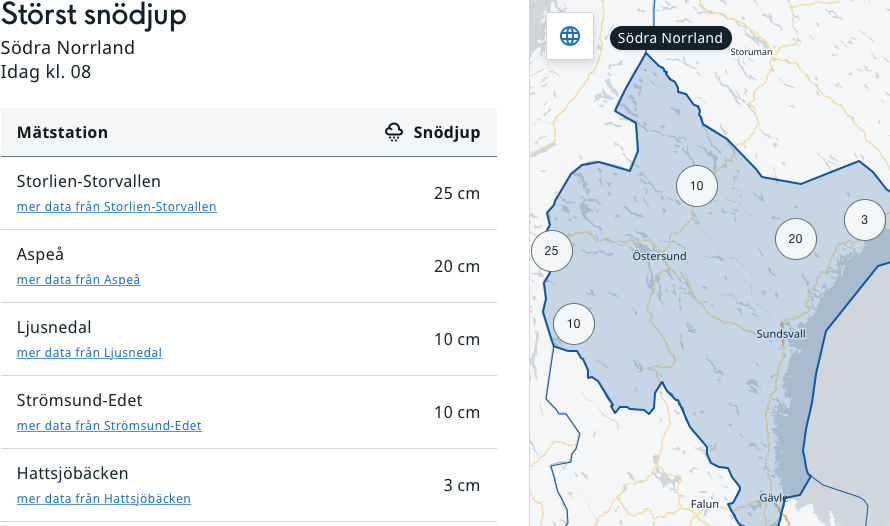Click the Södra Norrland region label on map

coord(670,38)
